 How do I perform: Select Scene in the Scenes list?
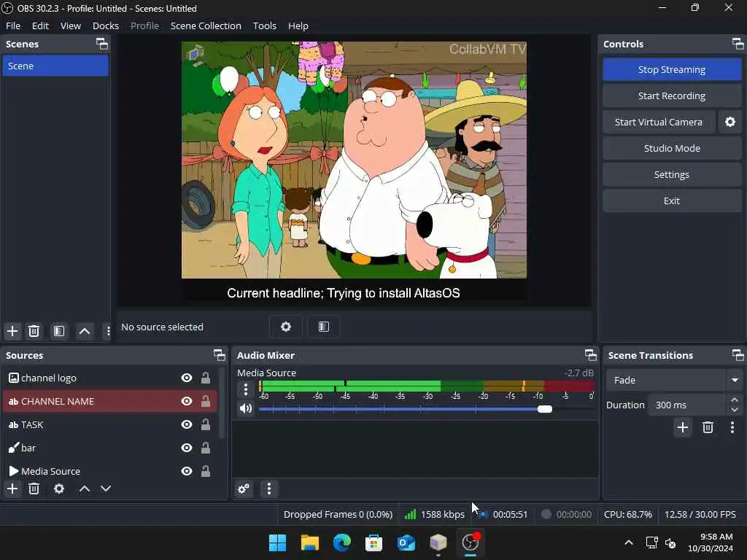coord(55,66)
